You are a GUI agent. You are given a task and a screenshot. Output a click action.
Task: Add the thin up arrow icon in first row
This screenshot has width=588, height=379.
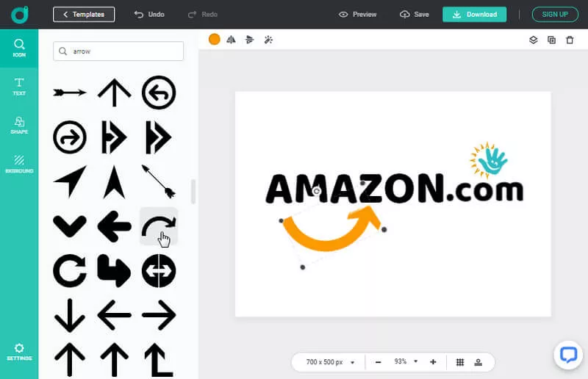[115, 93]
